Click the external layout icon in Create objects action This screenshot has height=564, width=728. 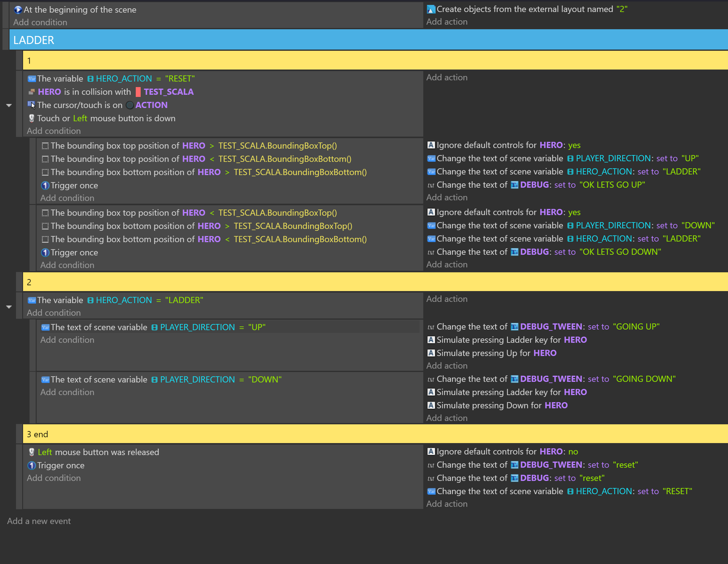pyautogui.click(x=431, y=9)
